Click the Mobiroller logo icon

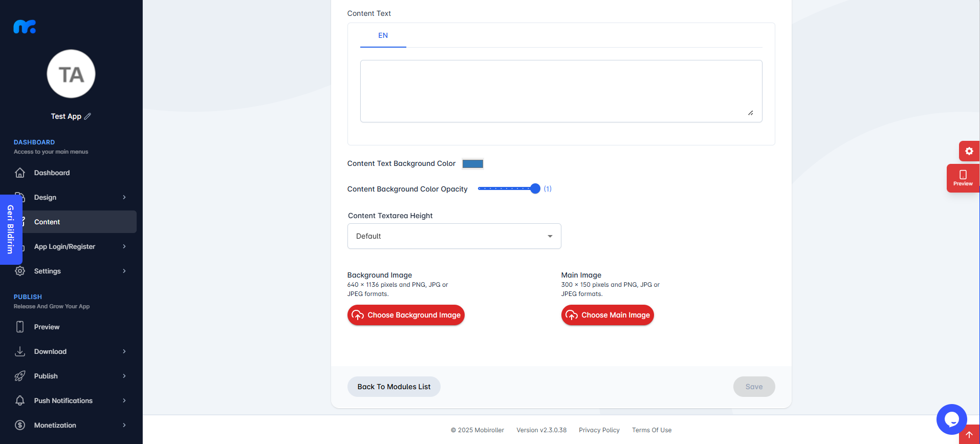tap(25, 27)
